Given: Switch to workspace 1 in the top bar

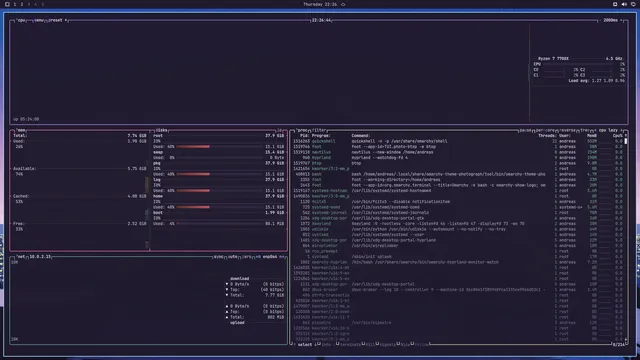Looking at the screenshot, I should pyautogui.click(x=15, y=4).
